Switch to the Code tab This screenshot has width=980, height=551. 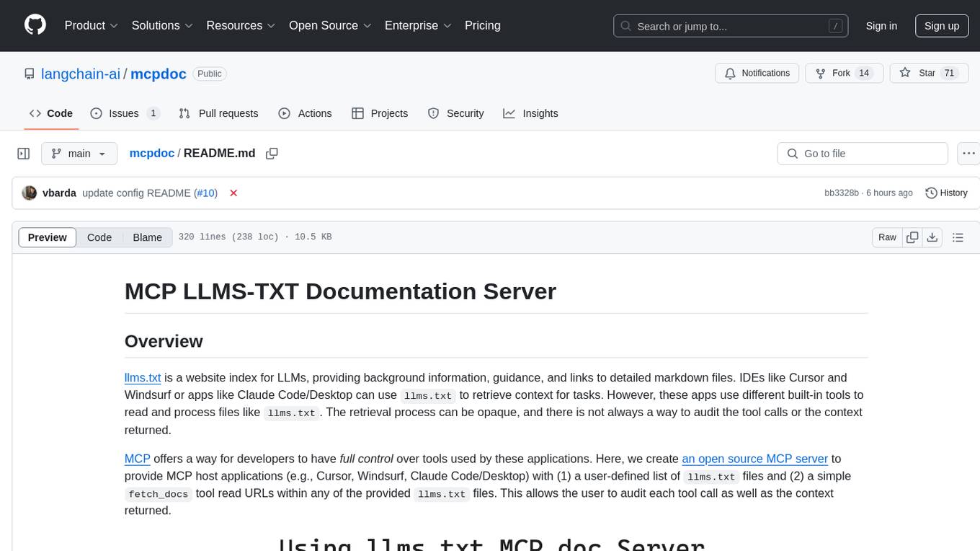tap(51, 113)
